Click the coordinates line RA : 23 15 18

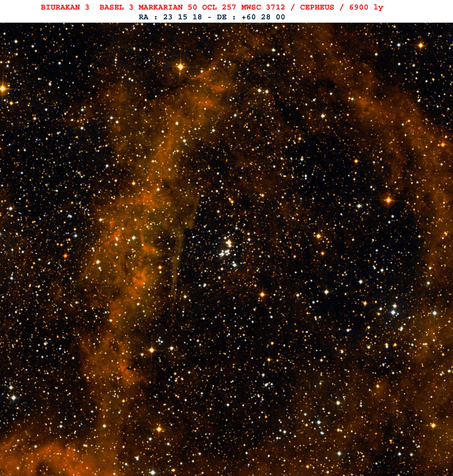point(212,17)
